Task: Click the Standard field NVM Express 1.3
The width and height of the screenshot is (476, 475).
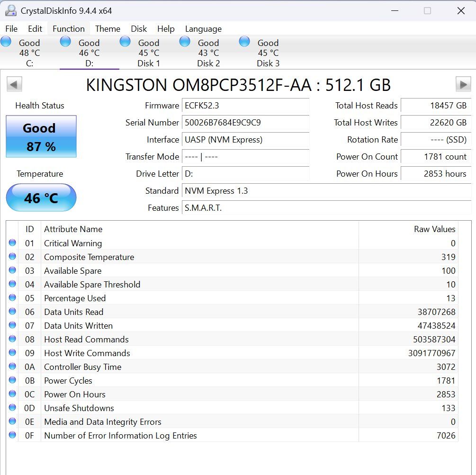Action: 327,190
